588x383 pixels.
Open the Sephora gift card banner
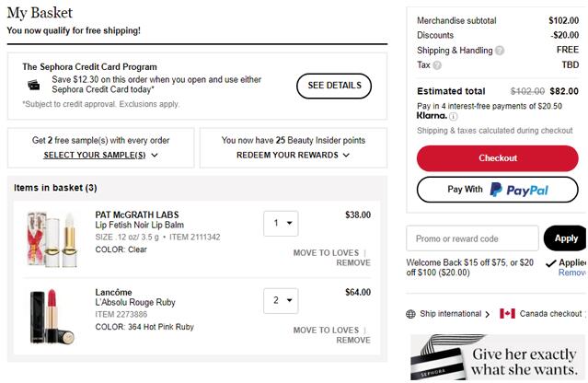tap(497, 357)
